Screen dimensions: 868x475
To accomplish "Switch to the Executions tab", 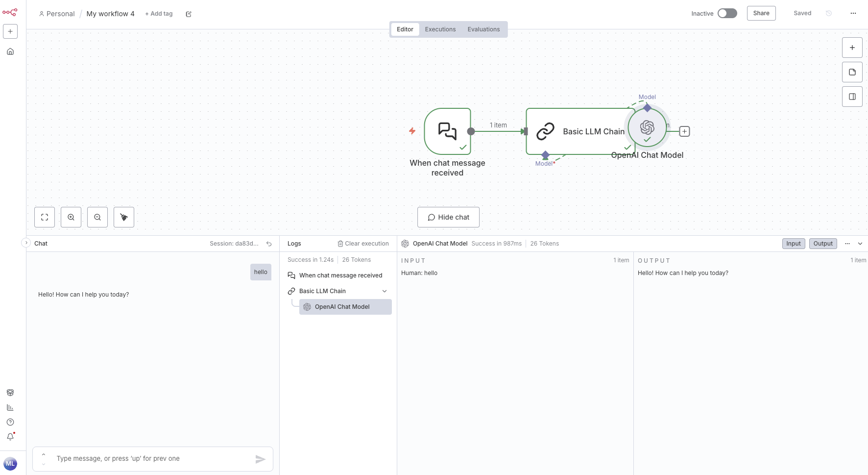I will (x=440, y=29).
